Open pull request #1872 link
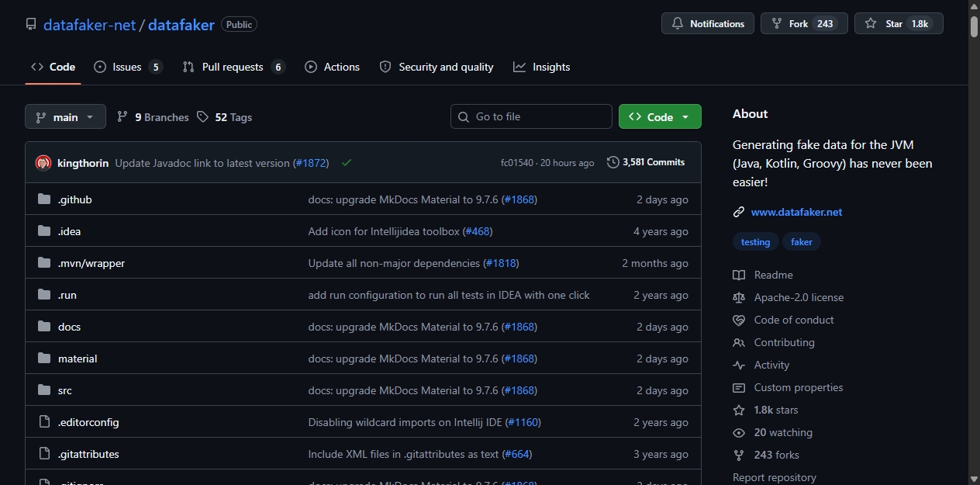Screen dimensions: 980x485 tap(312, 163)
